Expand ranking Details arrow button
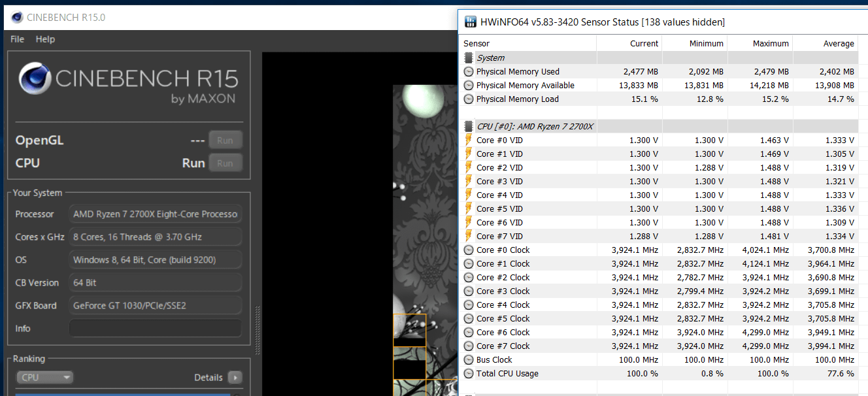Image resolution: width=868 pixels, height=396 pixels. pyautogui.click(x=235, y=377)
